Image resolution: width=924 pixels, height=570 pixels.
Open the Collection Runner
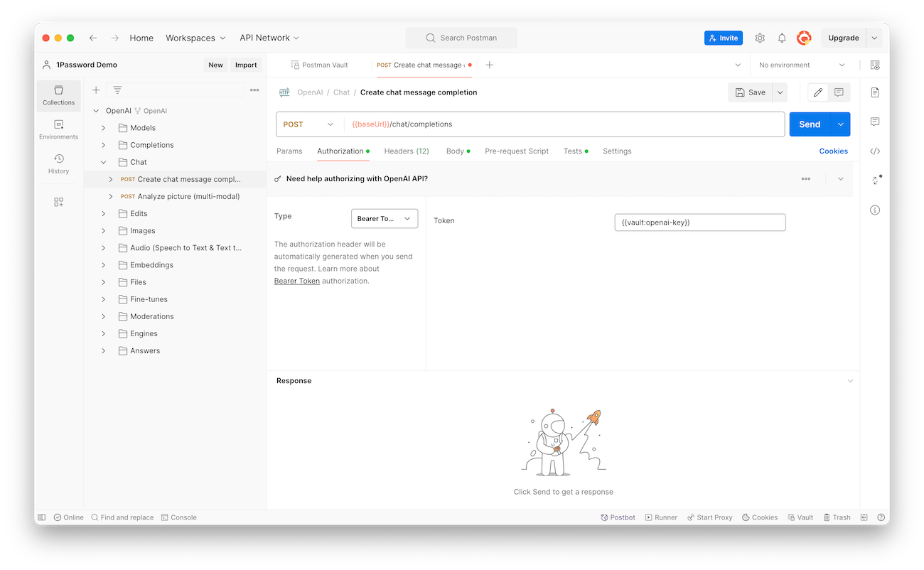pyautogui.click(x=661, y=517)
